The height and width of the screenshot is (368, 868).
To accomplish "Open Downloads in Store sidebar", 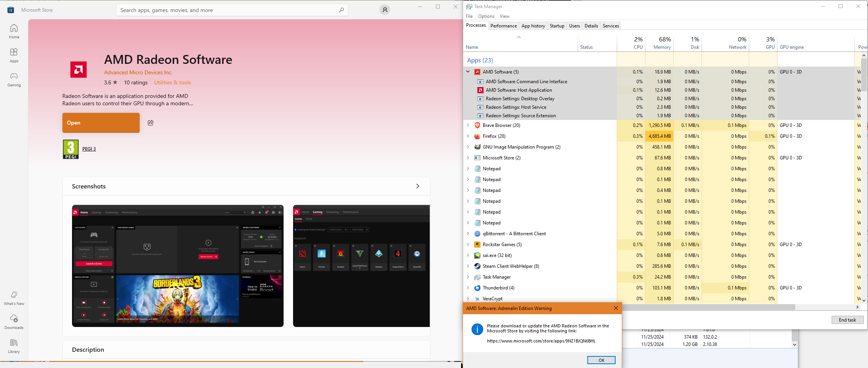I will pyautogui.click(x=14, y=322).
